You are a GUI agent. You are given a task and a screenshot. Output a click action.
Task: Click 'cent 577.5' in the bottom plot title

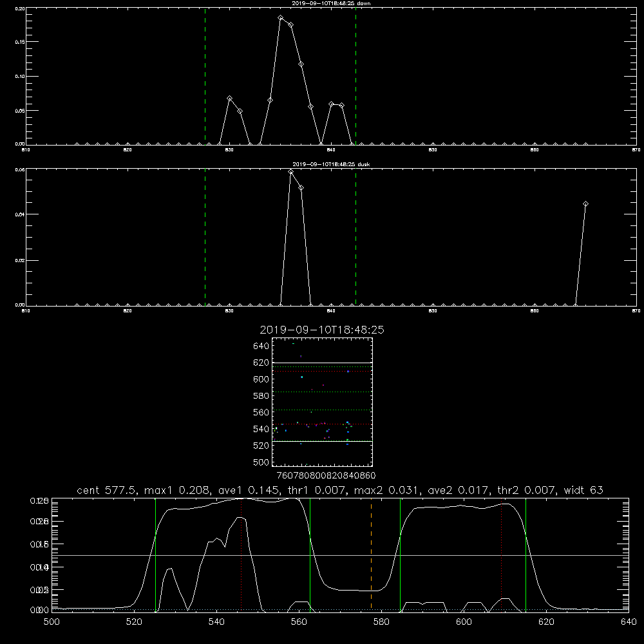coord(108,490)
